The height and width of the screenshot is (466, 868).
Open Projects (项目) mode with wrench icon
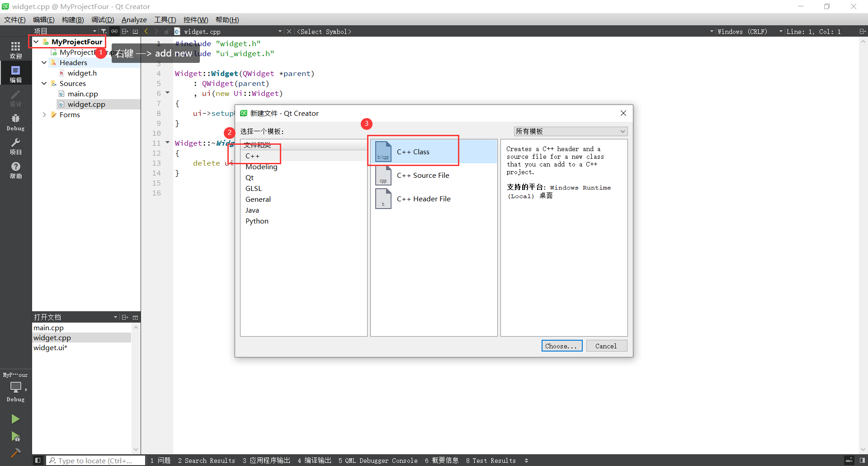point(15,146)
